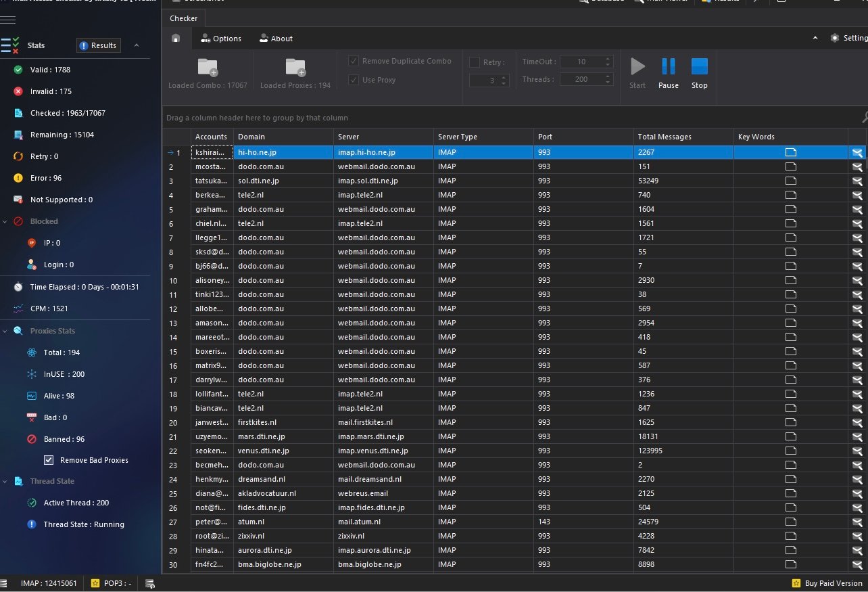Collapse the Stats panel with the chevron

[137, 45]
